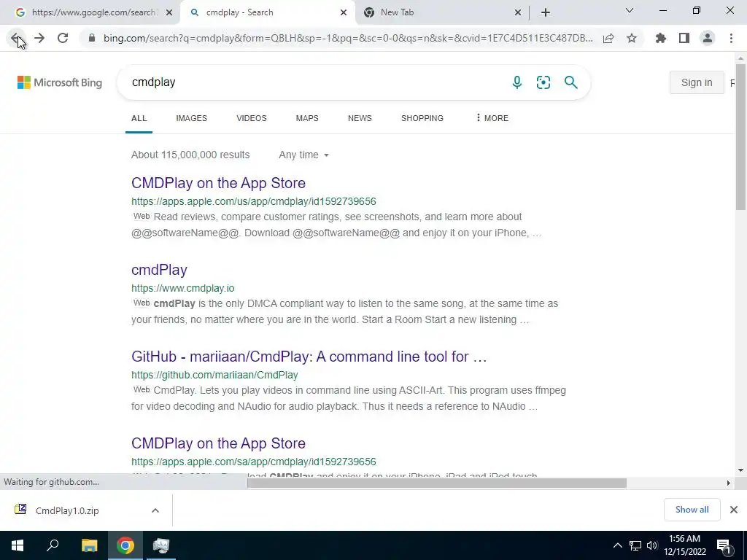Go forward with the forward arrow
The image size is (747, 560).
39,38
